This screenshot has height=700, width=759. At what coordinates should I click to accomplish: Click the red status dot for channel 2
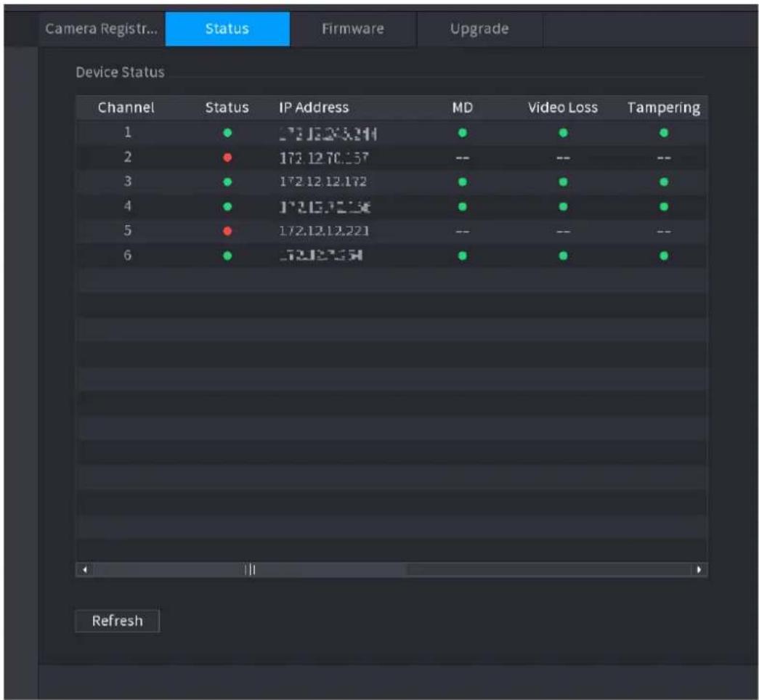[227, 158]
